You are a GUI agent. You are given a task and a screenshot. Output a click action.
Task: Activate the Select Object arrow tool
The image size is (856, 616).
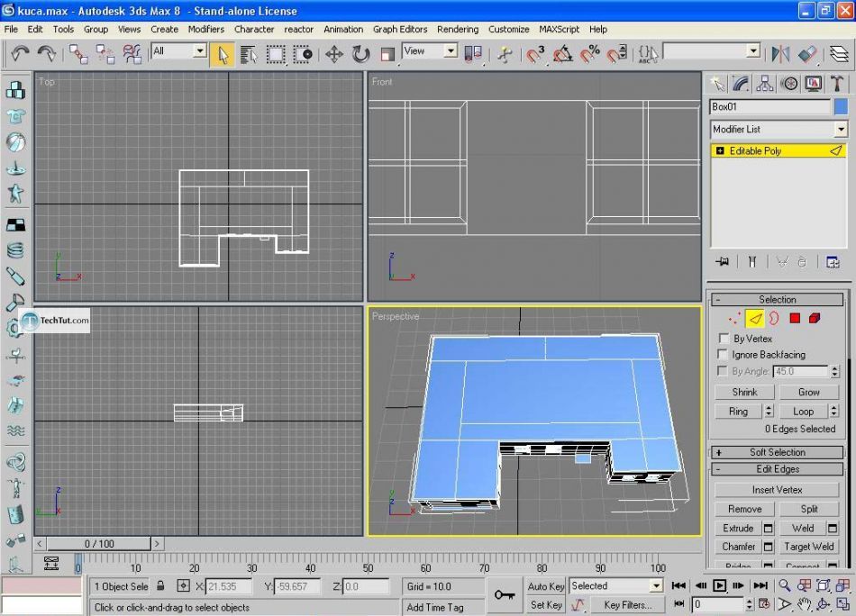(x=223, y=55)
